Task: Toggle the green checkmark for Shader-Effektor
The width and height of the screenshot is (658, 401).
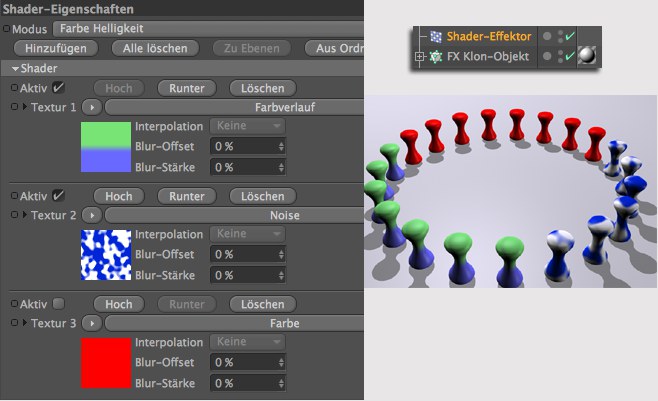Action: click(x=569, y=36)
